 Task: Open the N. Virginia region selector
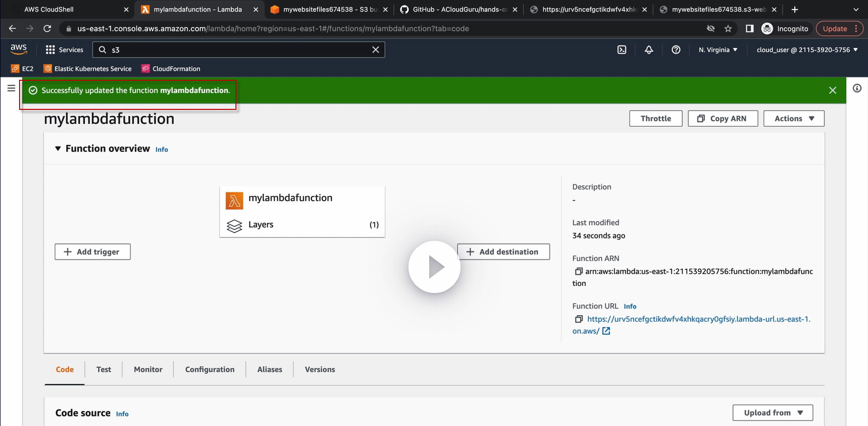pos(718,50)
